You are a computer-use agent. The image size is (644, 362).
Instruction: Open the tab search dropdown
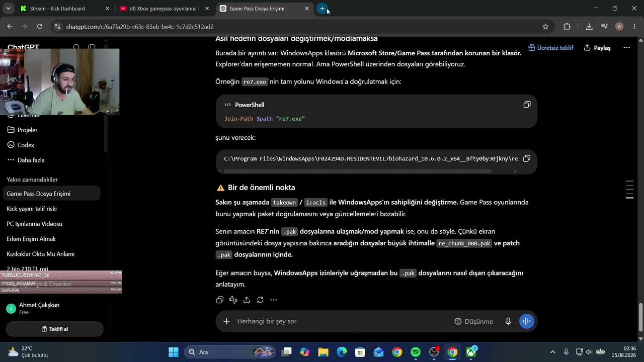(x=9, y=9)
